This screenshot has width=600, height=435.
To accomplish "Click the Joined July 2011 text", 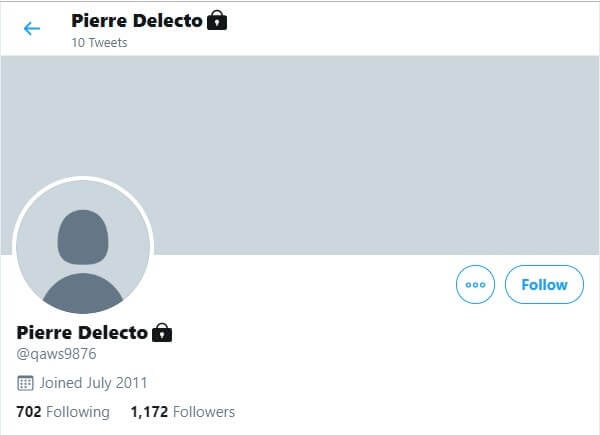I will click(x=93, y=383).
